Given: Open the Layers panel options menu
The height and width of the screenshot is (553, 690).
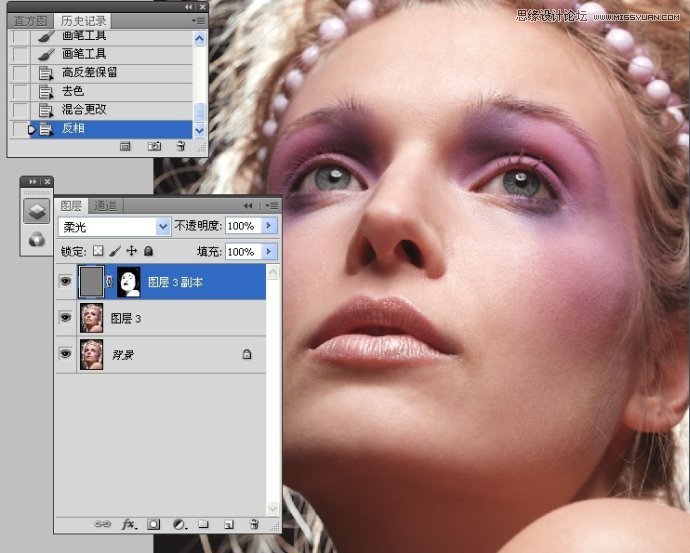Looking at the screenshot, I should (x=272, y=206).
